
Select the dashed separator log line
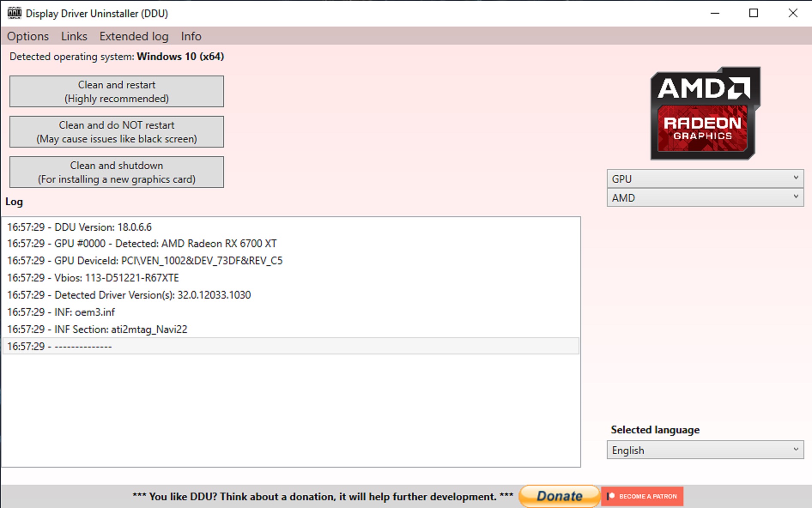(291, 346)
